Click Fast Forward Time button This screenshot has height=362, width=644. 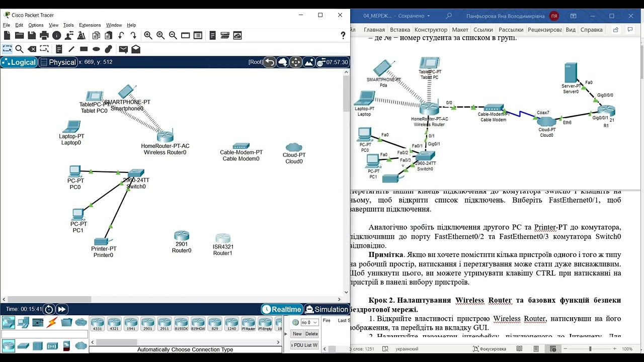[62, 309]
